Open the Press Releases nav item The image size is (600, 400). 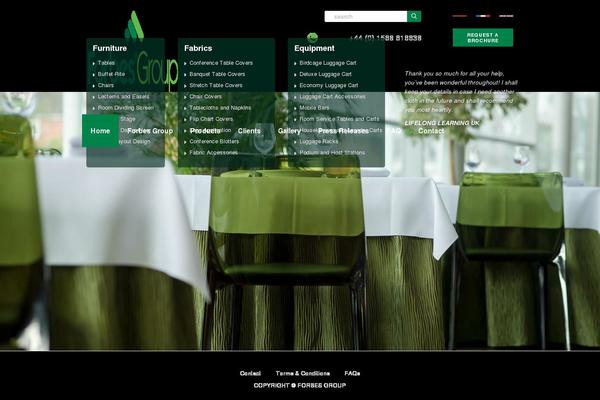coord(343,131)
